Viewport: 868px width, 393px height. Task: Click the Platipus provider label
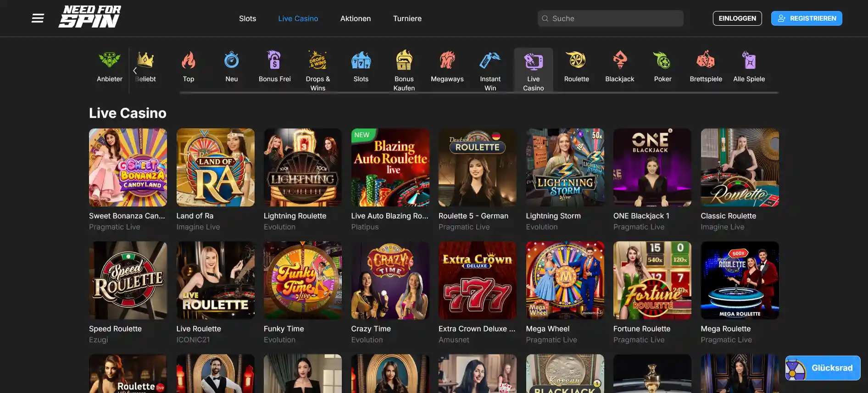(365, 227)
